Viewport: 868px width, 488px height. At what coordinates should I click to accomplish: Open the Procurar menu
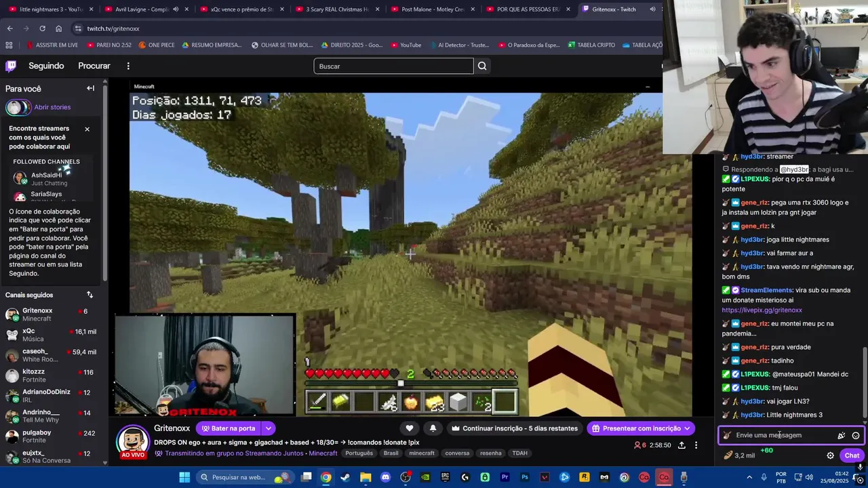click(x=94, y=66)
